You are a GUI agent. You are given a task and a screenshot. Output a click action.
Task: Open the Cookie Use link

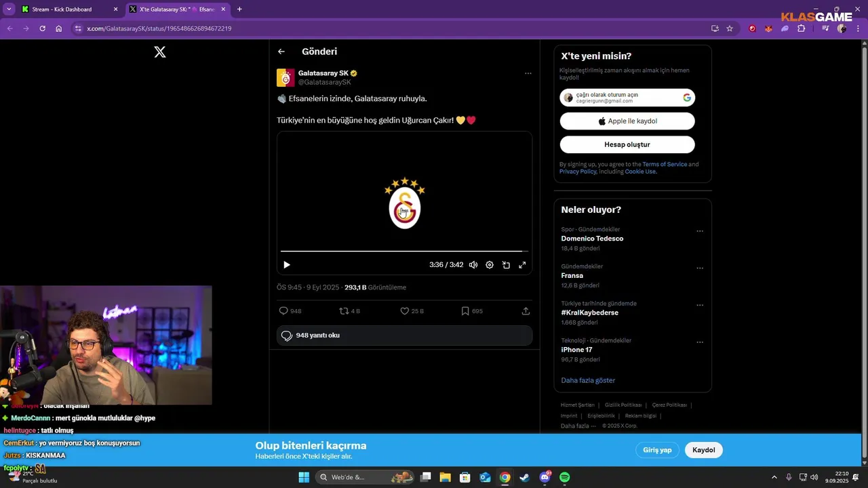(640, 171)
